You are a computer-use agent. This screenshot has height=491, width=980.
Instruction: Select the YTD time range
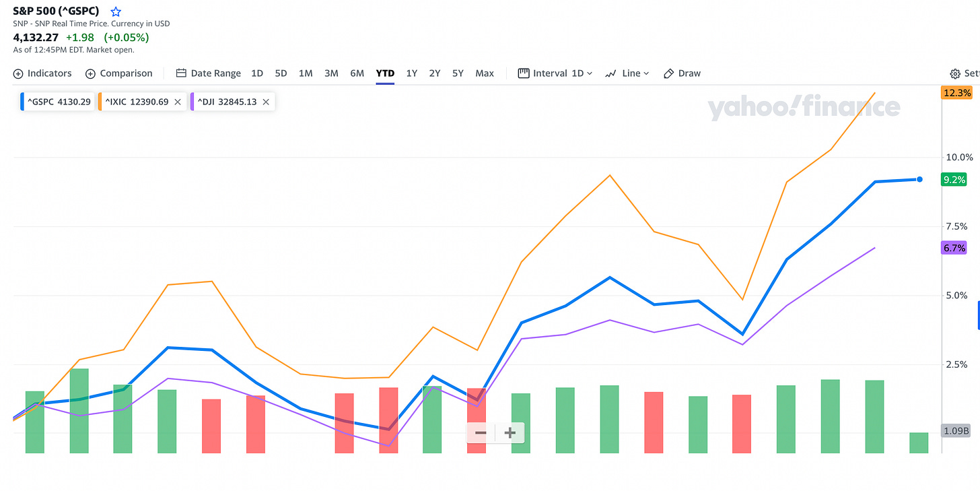[x=385, y=73]
